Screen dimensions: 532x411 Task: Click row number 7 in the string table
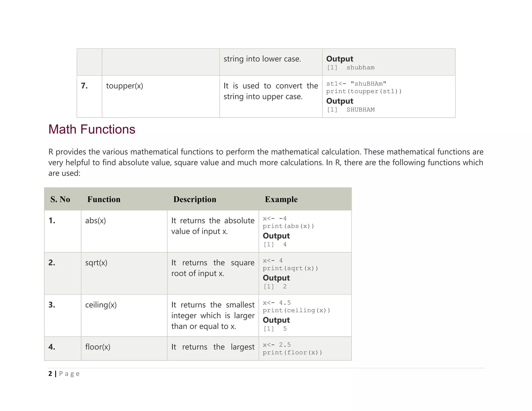tap(84, 86)
